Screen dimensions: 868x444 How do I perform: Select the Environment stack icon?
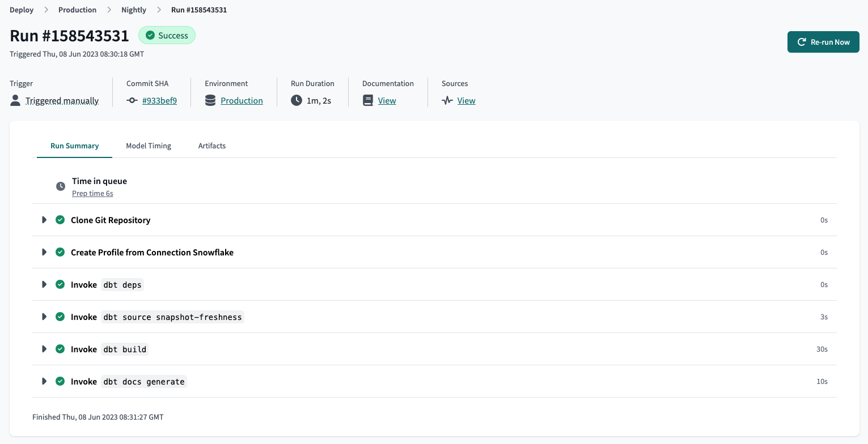pyautogui.click(x=210, y=100)
